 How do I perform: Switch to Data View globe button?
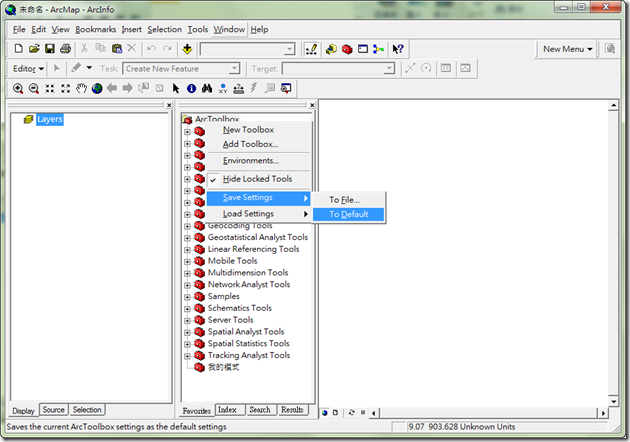click(325, 413)
